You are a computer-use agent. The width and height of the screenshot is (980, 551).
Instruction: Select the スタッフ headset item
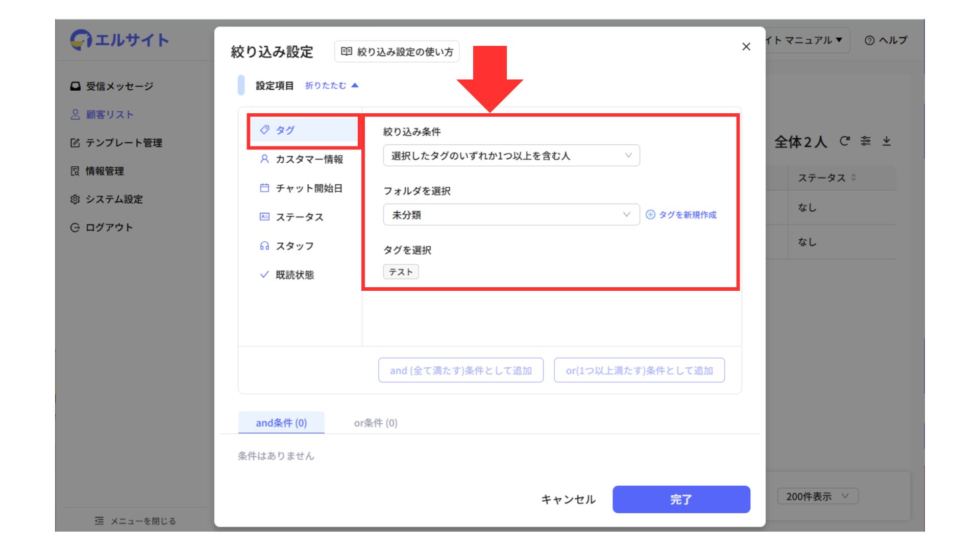click(294, 246)
